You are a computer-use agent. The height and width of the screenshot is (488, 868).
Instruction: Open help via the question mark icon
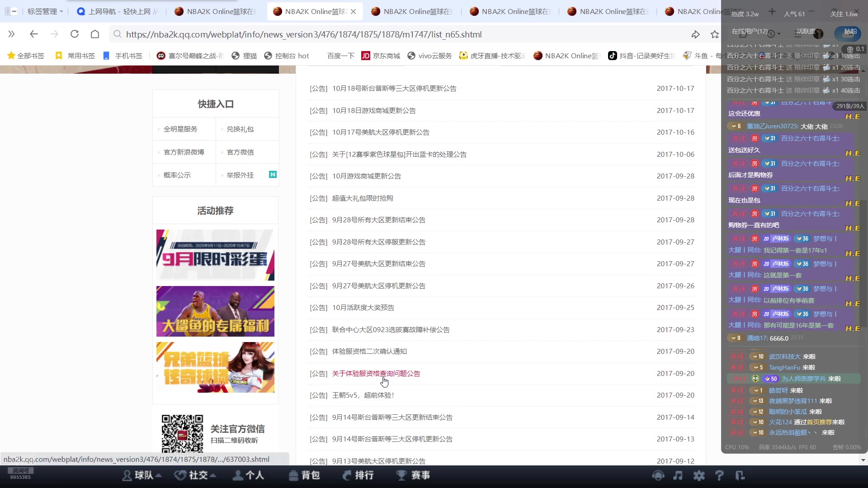click(720, 475)
